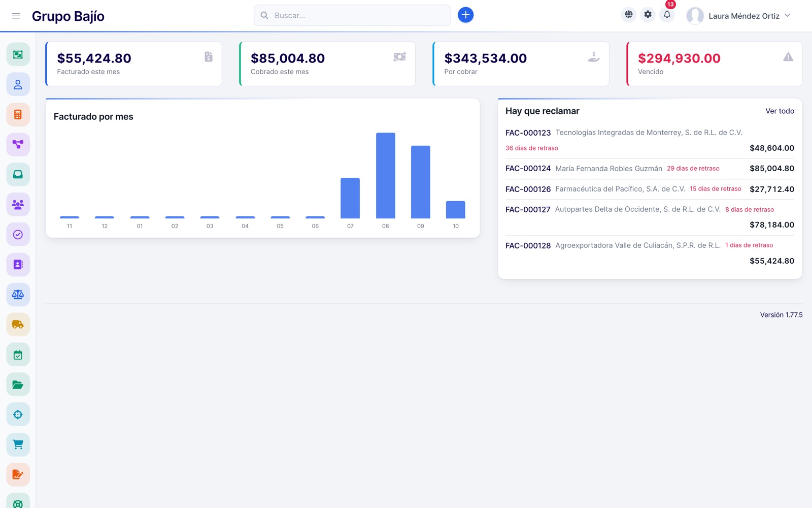Open the user profile sidebar icon

[18, 84]
